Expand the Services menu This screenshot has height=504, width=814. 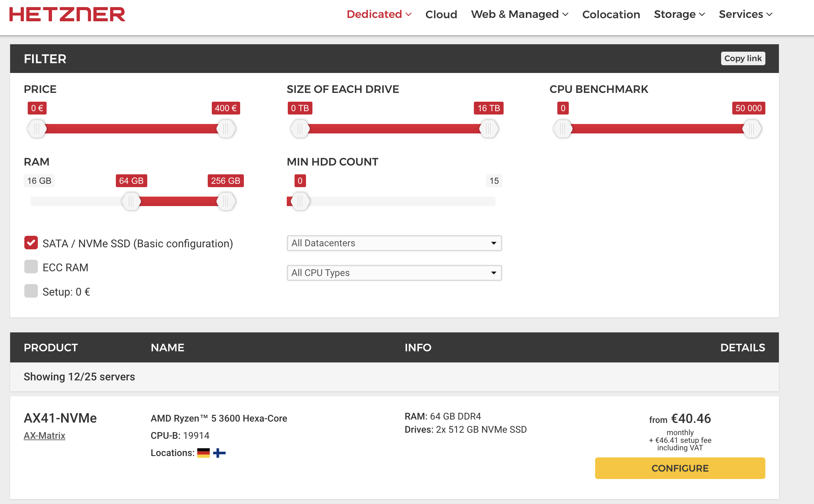tap(745, 14)
